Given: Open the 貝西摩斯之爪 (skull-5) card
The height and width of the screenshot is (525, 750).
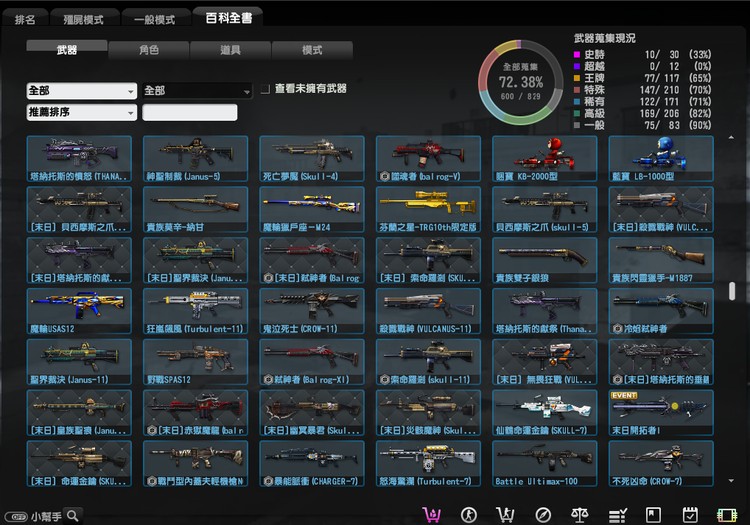Looking at the screenshot, I should 545,209.
